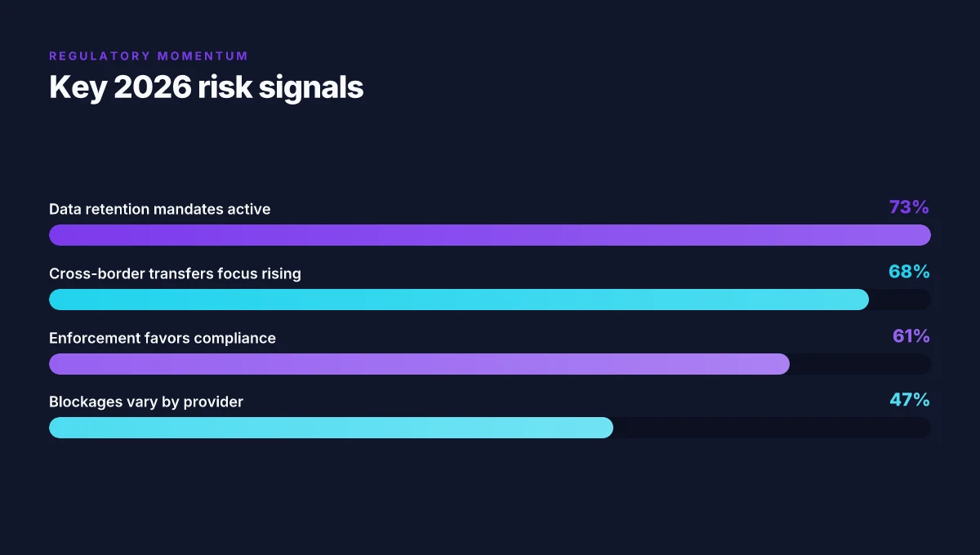Click the purple data retention progress bar

click(490, 235)
